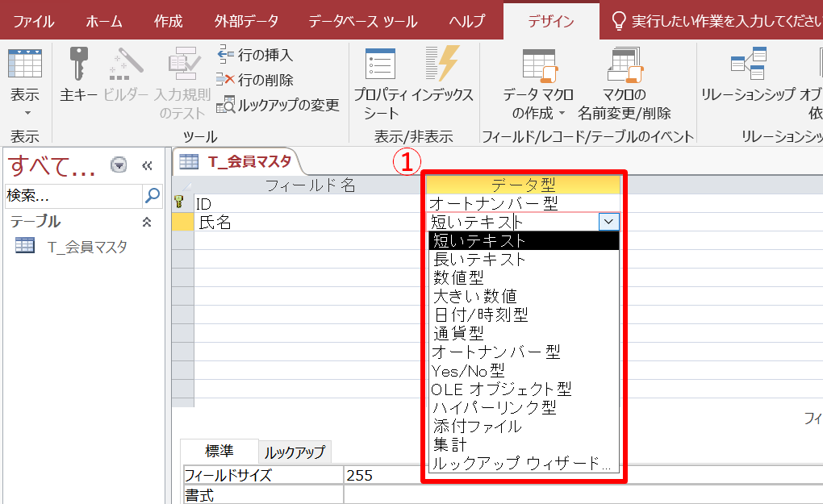The width and height of the screenshot is (823, 504).
Task: Click the 行の削除 delete rows icon
Action: pos(225,80)
